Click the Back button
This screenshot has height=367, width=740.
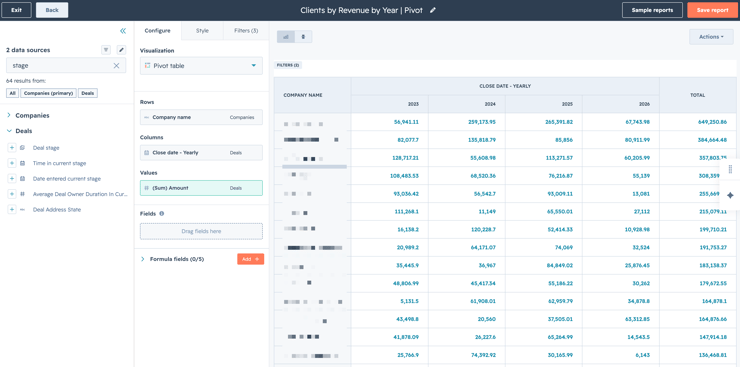click(52, 10)
